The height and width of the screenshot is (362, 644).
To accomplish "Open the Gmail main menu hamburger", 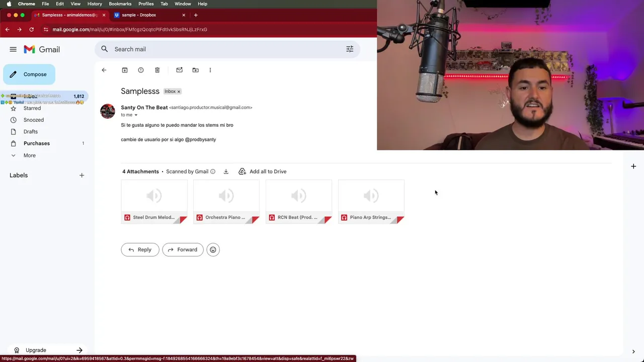I will pos(13,49).
